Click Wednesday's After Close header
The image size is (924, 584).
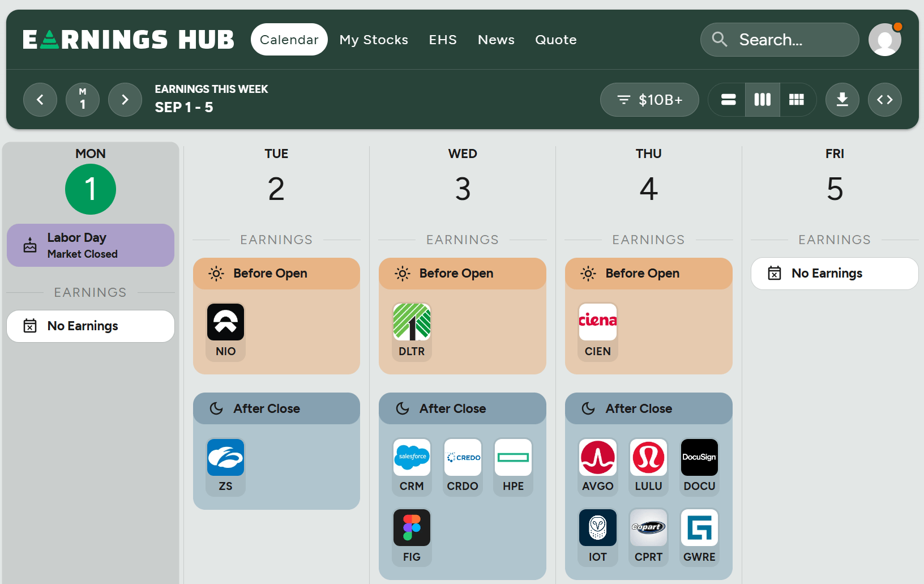(463, 408)
